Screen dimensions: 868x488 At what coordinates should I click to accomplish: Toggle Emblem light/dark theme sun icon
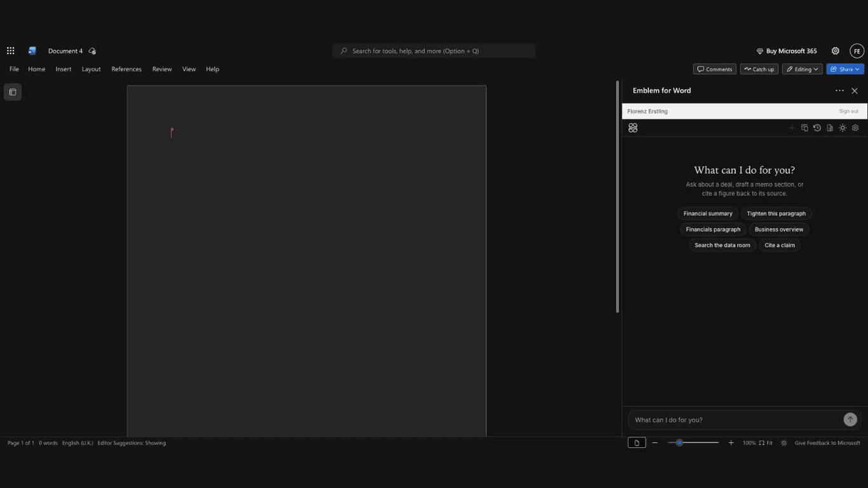click(843, 128)
